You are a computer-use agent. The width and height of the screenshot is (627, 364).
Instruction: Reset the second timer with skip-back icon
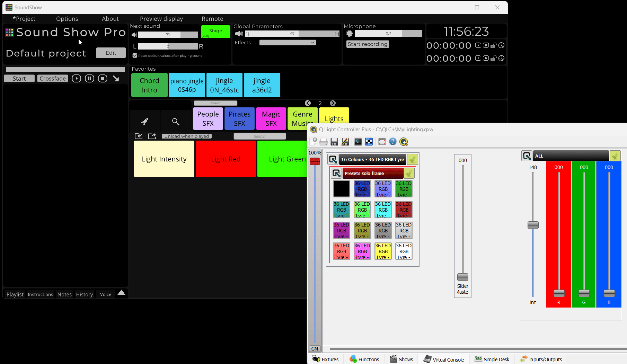pyautogui.click(x=486, y=58)
